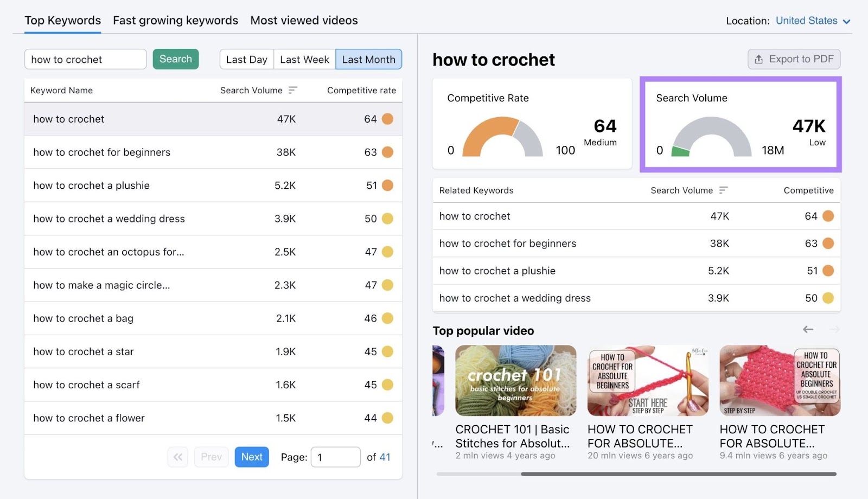Click the horizontal video scrollbar

pos(678,474)
